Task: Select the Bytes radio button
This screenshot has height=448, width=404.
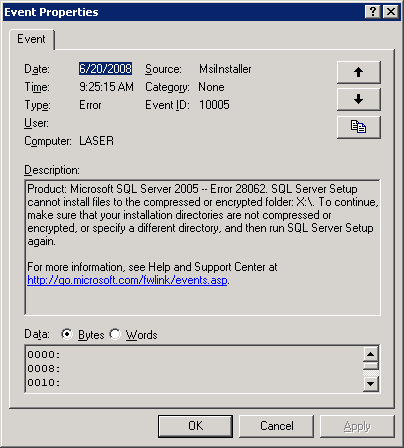Action: (x=67, y=334)
